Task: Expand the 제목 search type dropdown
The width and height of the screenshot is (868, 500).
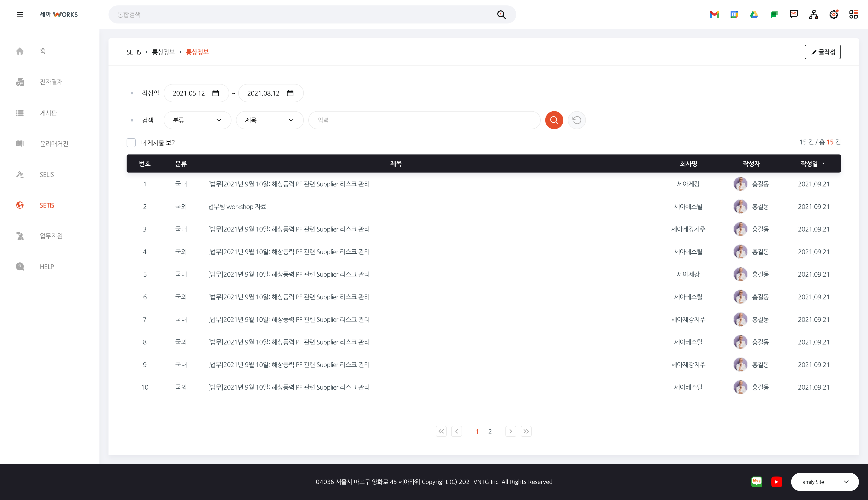Action: 270,120
